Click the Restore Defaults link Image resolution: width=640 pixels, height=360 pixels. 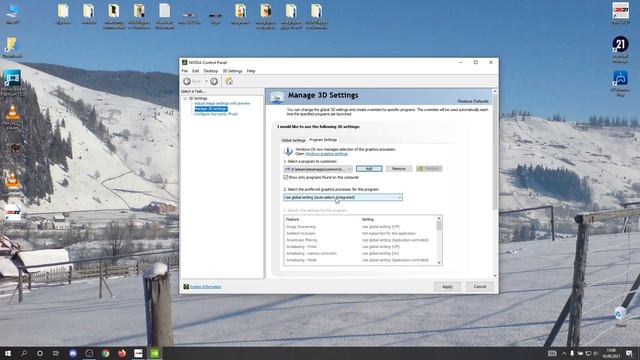pos(473,101)
